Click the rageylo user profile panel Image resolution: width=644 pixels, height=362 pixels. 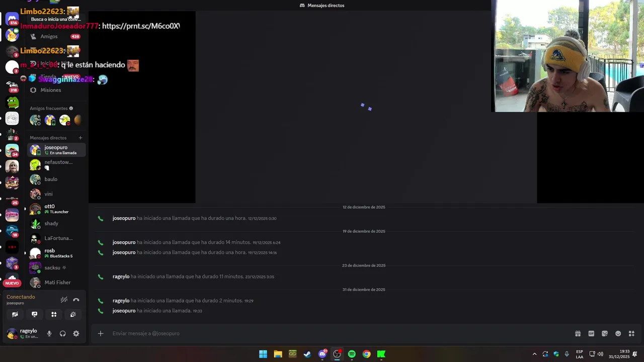tap(23, 333)
